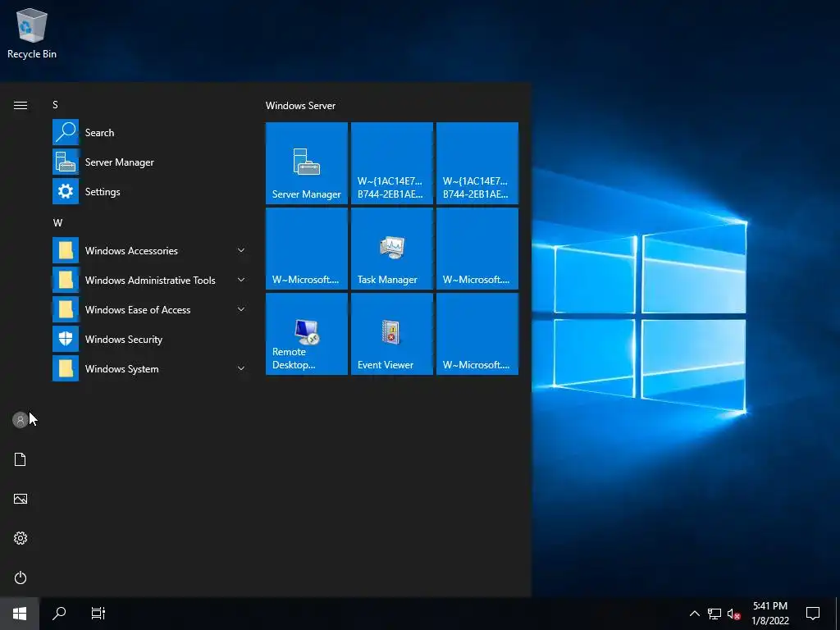Open the Event Viewer tile
This screenshot has width=840, height=630.
[391, 334]
